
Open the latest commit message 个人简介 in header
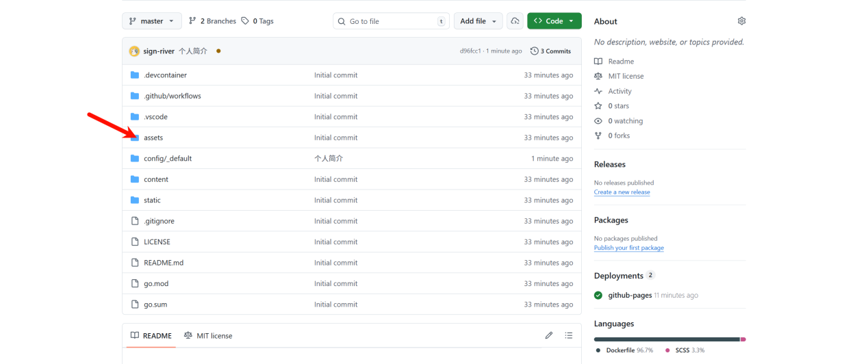pos(194,51)
